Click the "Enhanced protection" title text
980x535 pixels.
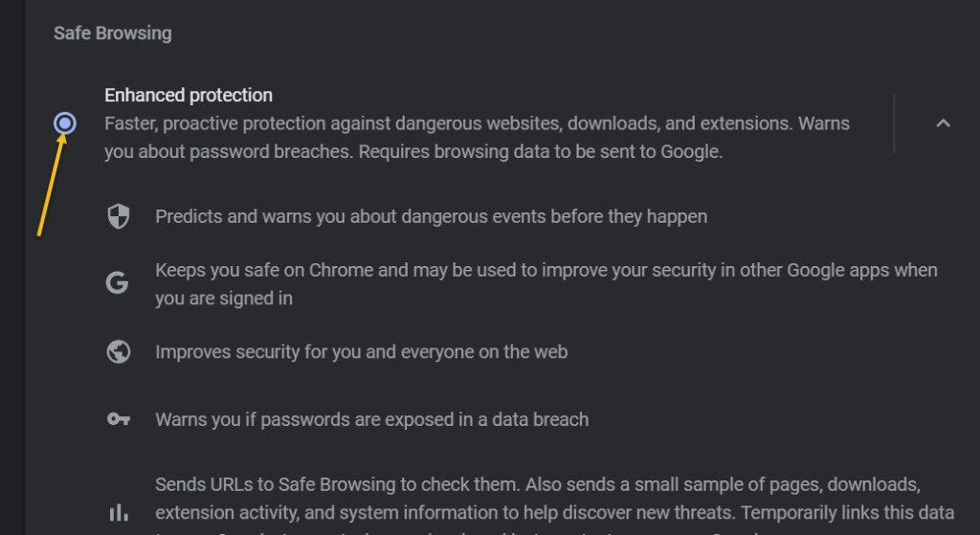click(x=189, y=95)
